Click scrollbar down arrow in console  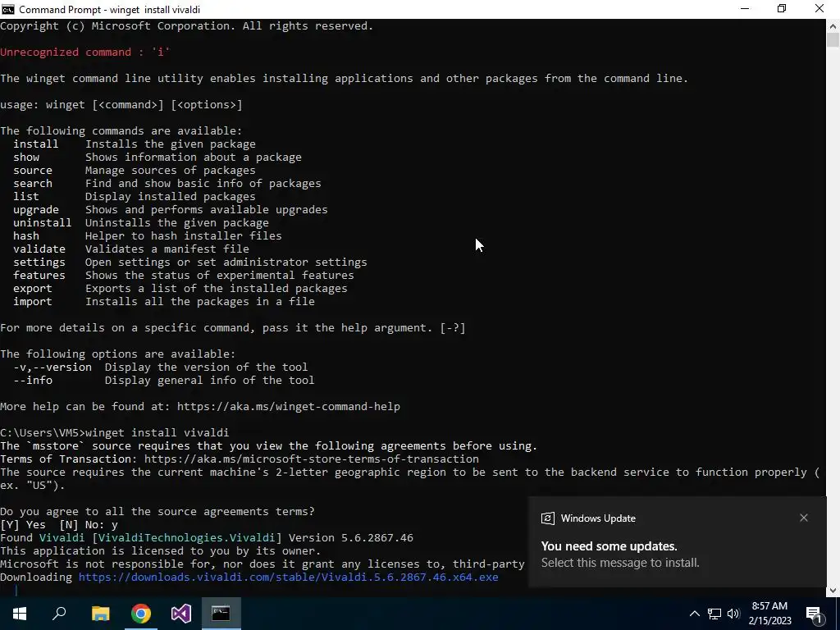(x=833, y=591)
